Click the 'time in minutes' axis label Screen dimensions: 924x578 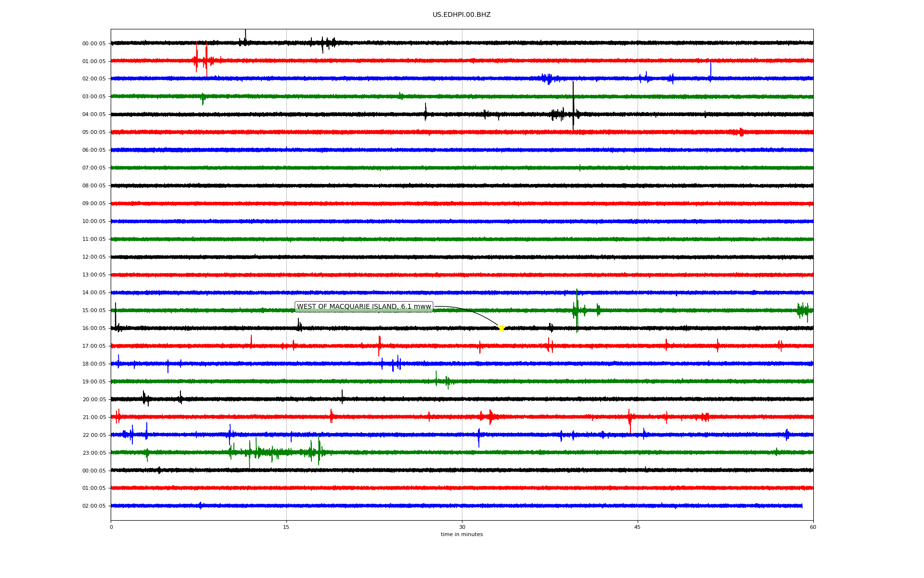[462, 534]
